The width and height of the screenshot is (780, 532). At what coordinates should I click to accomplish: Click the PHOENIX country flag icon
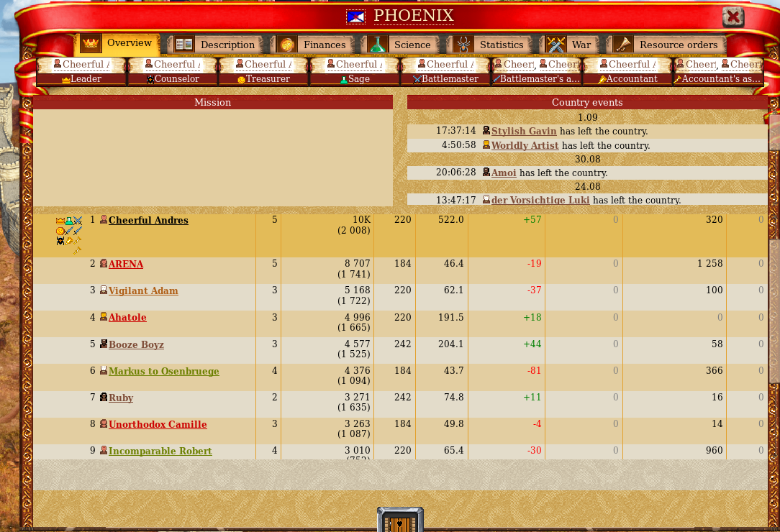pos(355,17)
